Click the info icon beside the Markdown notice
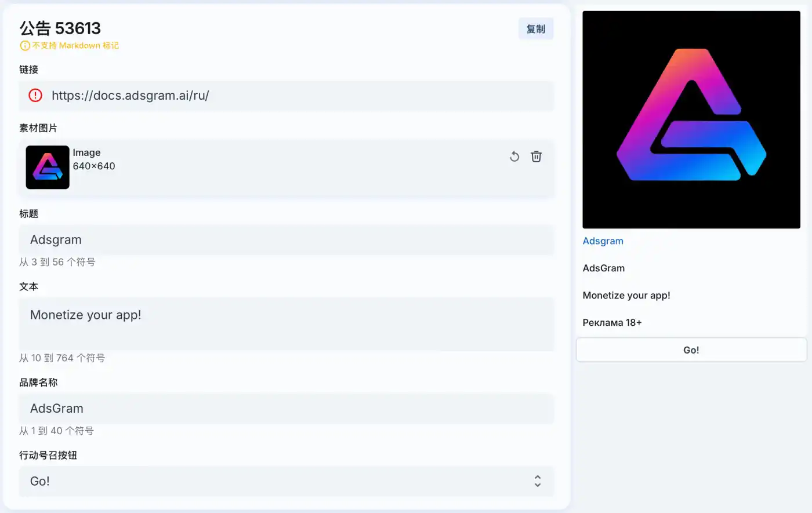The height and width of the screenshot is (513, 812). point(25,45)
